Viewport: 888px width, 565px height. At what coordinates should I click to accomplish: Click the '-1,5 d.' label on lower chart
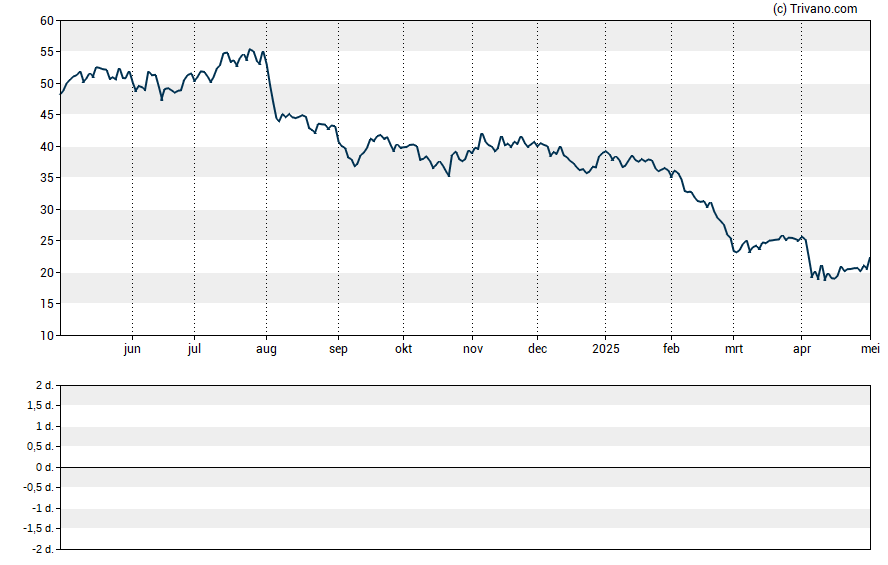(39, 529)
